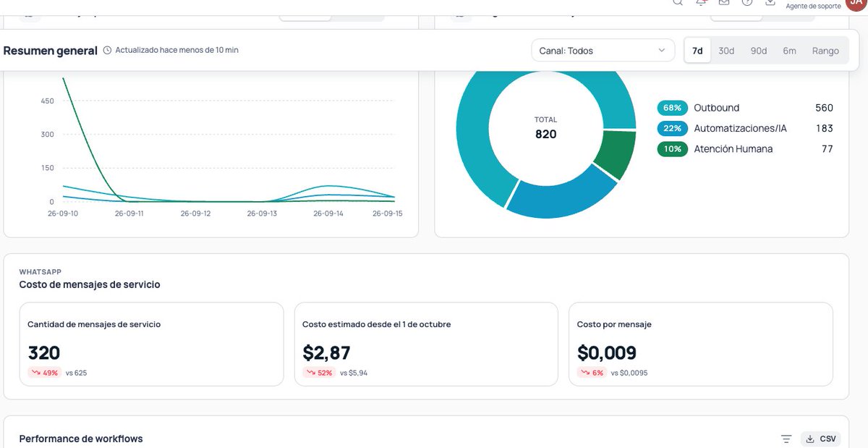Download workflows performance as CSV
The image size is (868, 448).
[821, 439]
